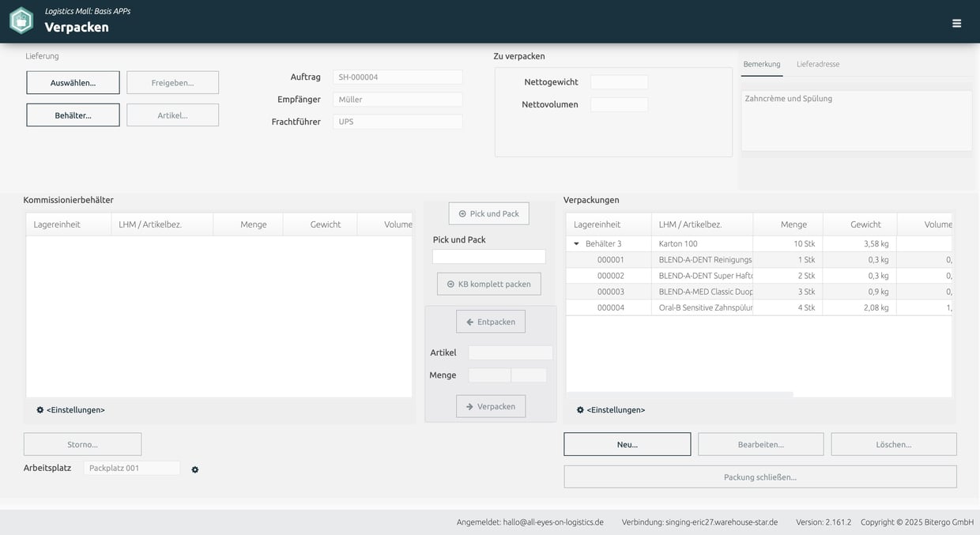980x535 pixels.
Task: Focus the Arbeitsplatz field Packplatz 001
Action: tap(132, 468)
